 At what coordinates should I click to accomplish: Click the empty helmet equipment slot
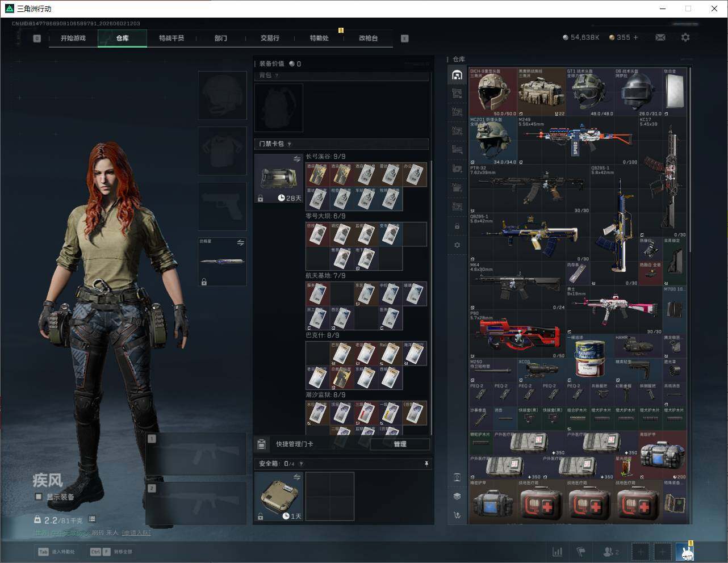(222, 94)
